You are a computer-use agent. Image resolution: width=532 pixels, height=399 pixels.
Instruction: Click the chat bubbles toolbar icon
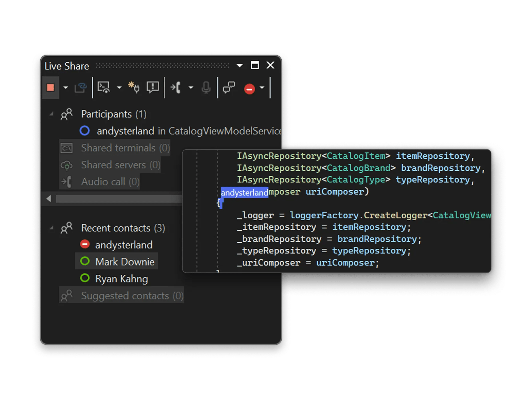pos(229,87)
